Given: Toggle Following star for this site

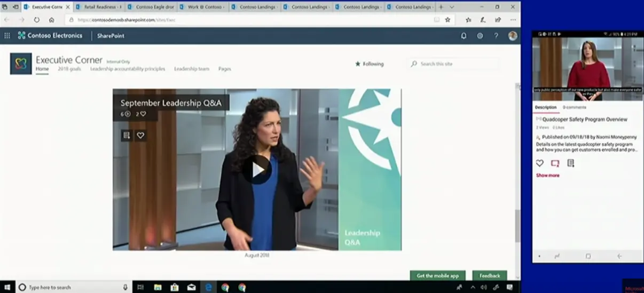Looking at the screenshot, I should [x=370, y=64].
